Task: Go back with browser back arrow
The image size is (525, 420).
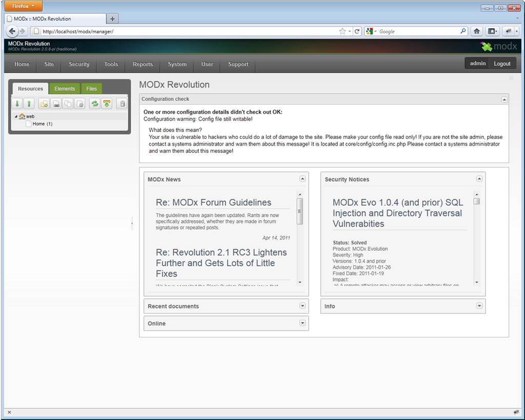Action: coord(12,31)
